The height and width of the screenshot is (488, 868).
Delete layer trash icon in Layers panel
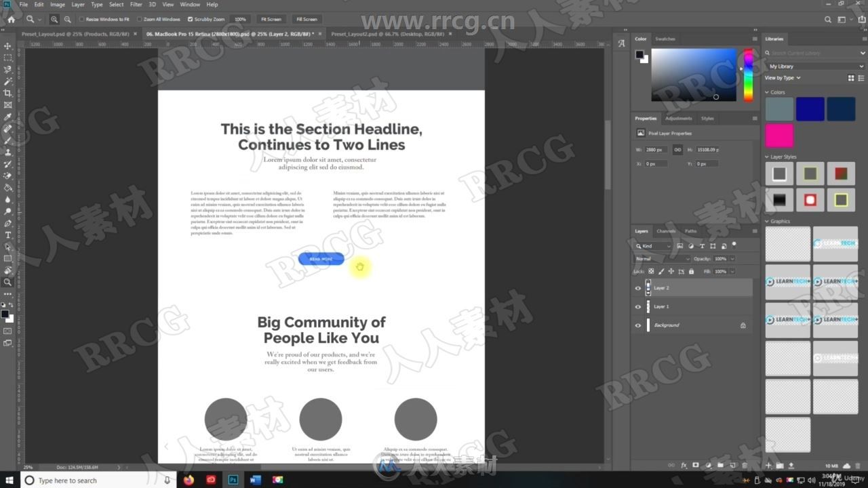pos(744,466)
